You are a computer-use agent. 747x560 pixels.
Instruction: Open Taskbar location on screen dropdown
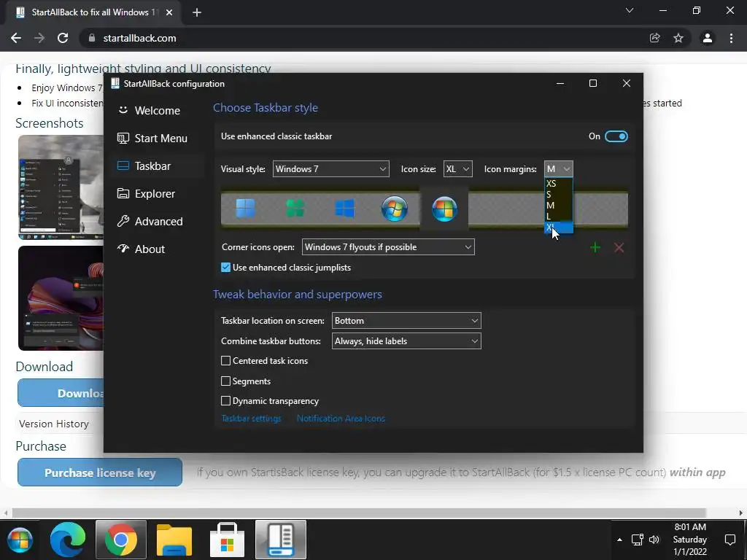pos(406,321)
